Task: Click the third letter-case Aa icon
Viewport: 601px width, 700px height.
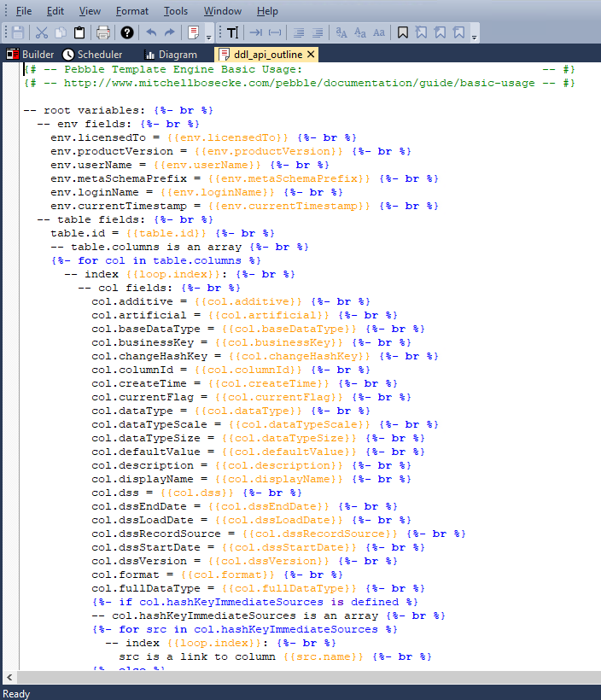Action: (379, 32)
